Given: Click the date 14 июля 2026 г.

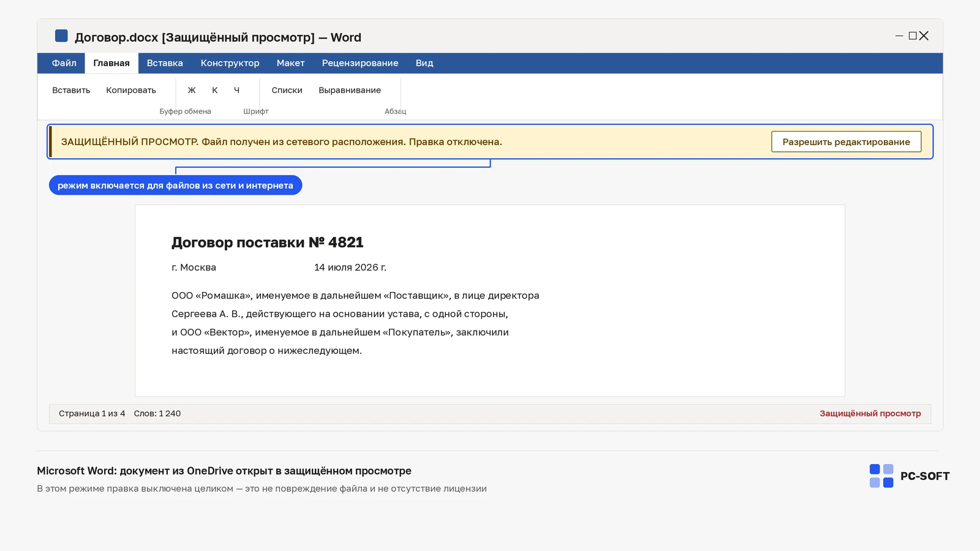Looking at the screenshot, I should pos(350,268).
